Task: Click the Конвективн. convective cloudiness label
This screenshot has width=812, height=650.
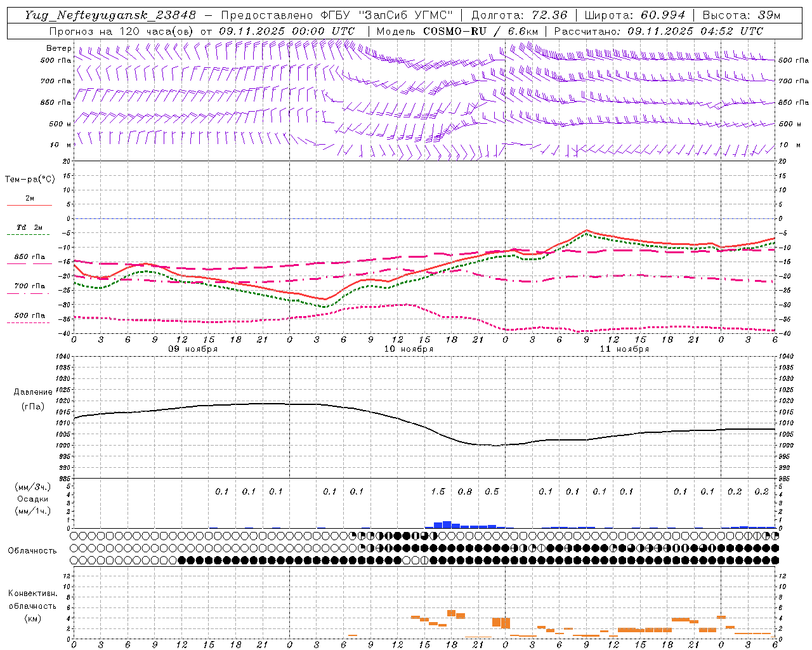Action: point(33,594)
